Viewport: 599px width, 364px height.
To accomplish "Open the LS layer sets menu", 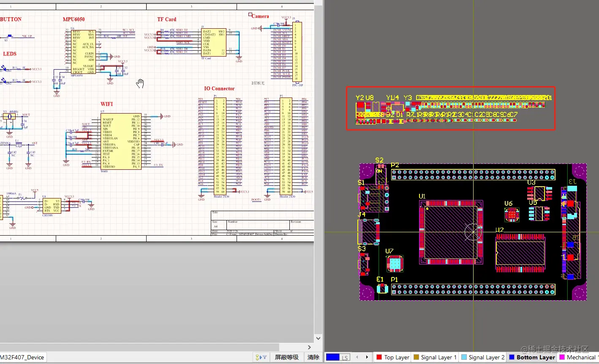I will pos(345,358).
